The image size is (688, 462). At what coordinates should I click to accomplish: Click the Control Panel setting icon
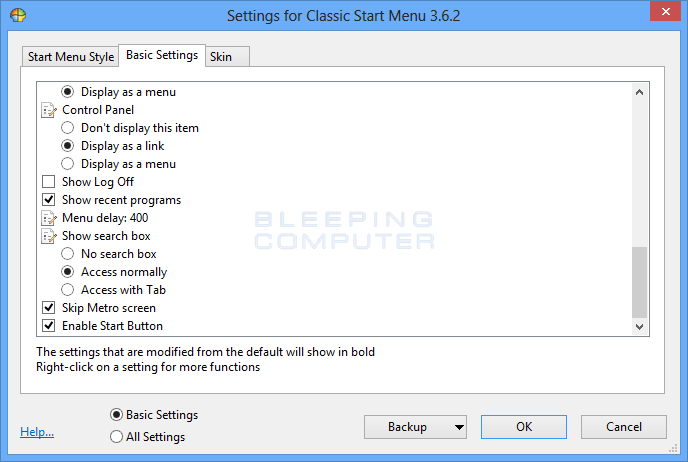pyautogui.click(x=49, y=110)
